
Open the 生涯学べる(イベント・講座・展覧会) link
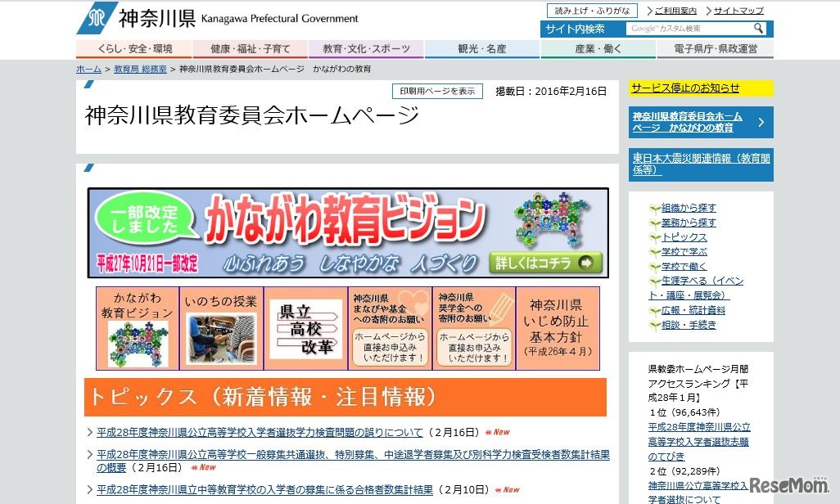[696, 288]
